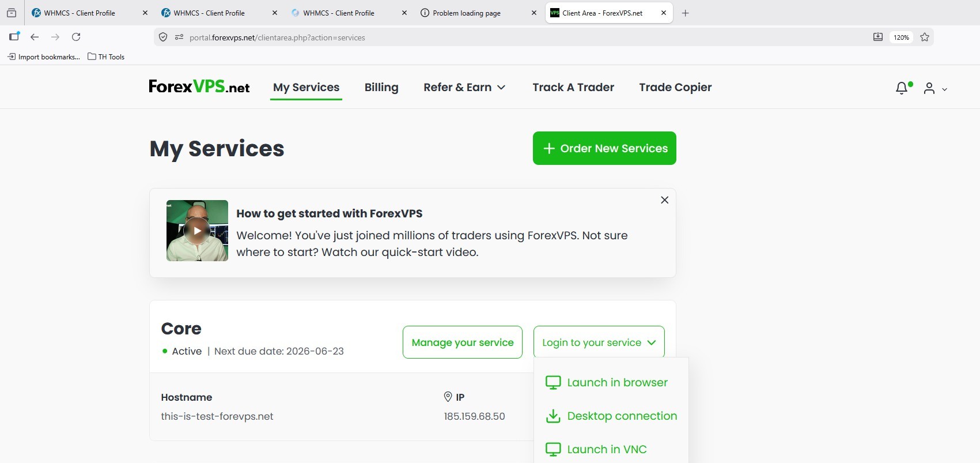Select Launch in VNC option
This screenshot has height=463, width=980.
click(596, 449)
